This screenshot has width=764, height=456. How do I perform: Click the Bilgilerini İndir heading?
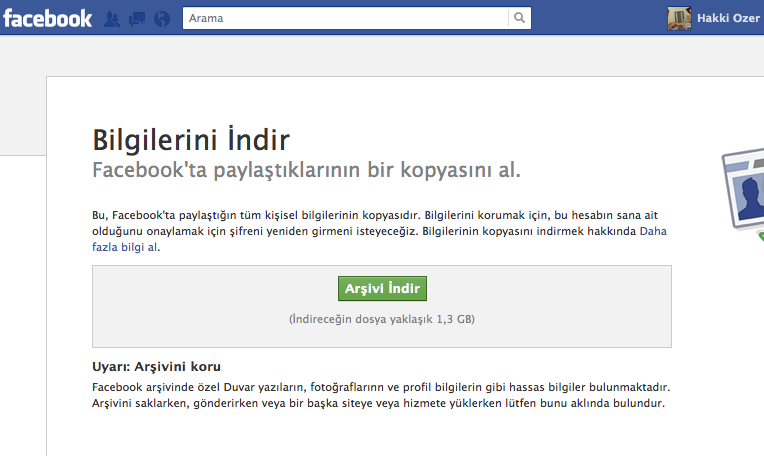pos(191,140)
